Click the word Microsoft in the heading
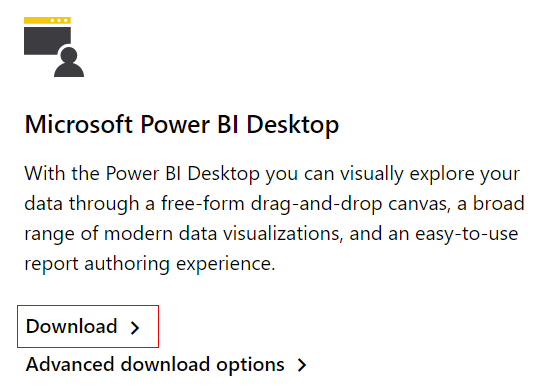Viewport: 541px width, 389px height. coord(79,124)
